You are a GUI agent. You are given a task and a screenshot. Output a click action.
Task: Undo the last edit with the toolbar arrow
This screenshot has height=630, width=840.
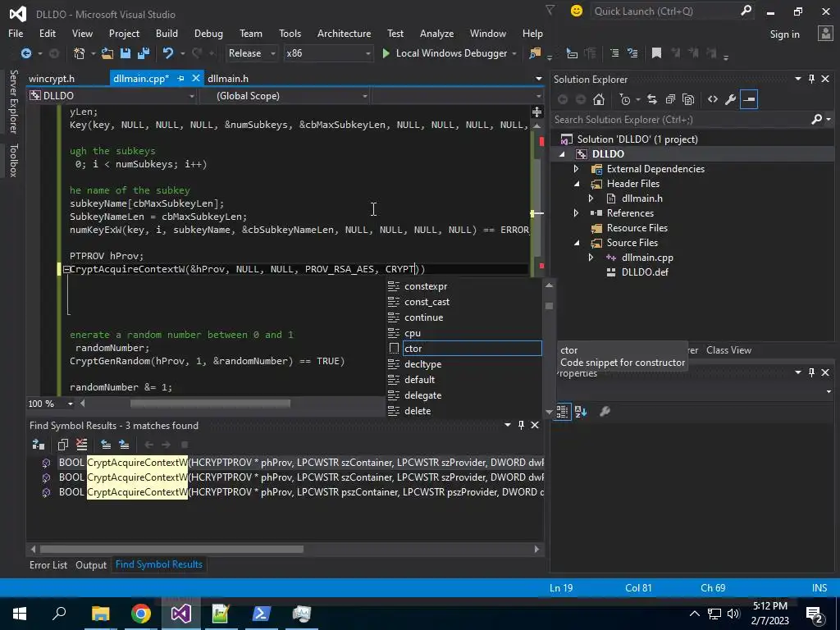(x=168, y=53)
